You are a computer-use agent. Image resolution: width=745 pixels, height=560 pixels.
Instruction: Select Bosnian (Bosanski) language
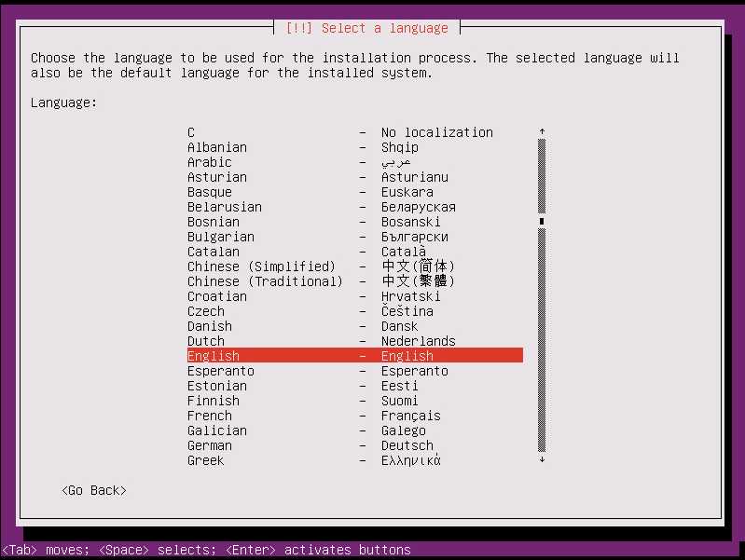coord(355,222)
